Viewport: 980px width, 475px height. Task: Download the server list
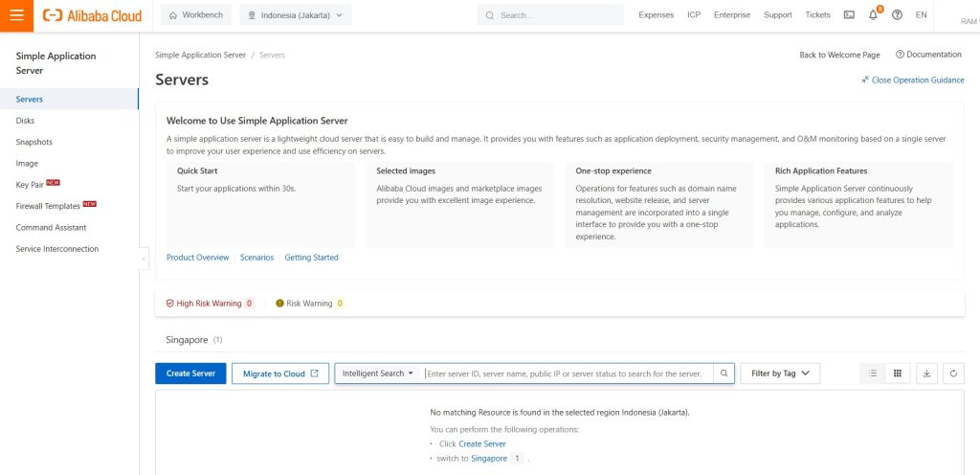click(x=926, y=373)
